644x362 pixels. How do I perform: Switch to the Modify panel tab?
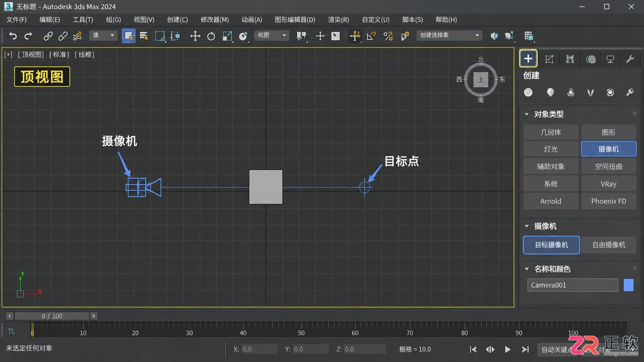[x=549, y=59]
